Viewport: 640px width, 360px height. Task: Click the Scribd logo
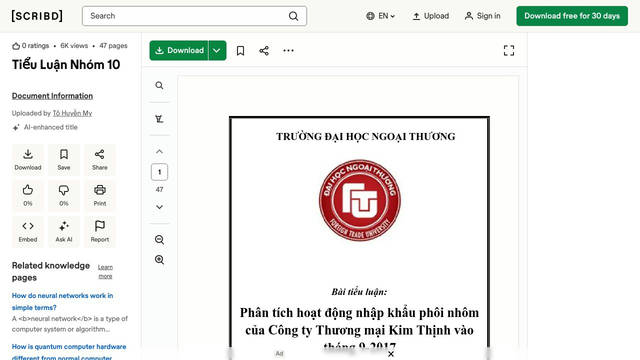[37, 16]
